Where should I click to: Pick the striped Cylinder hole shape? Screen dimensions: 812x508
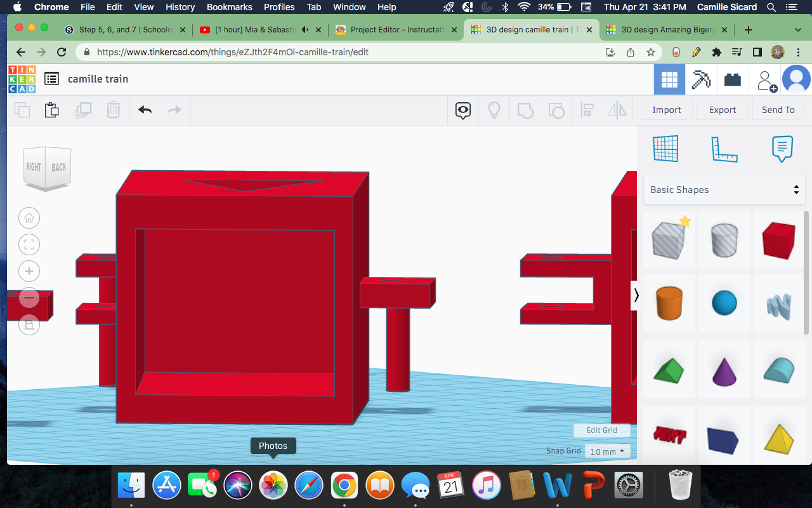point(724,239)
